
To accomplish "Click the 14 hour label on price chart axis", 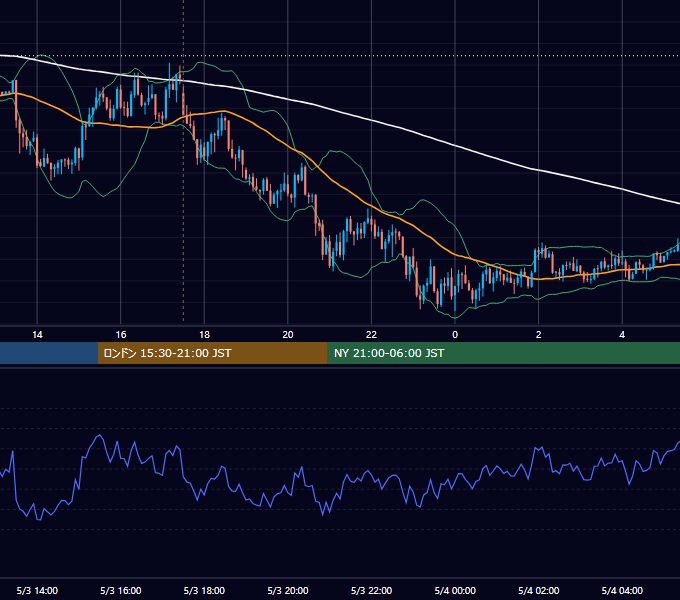I will (37, 335).
